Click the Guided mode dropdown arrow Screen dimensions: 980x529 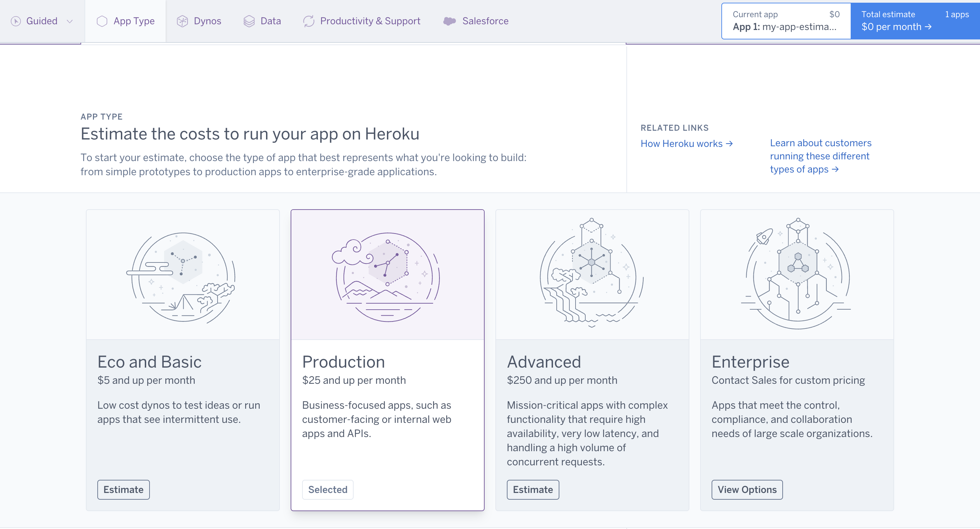(x=70, y=21)
